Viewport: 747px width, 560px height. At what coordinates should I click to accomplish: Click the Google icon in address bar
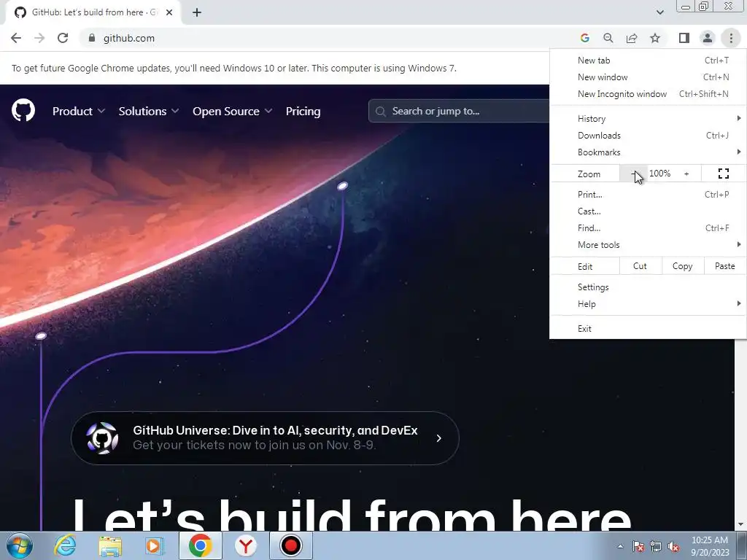(585, 38)
